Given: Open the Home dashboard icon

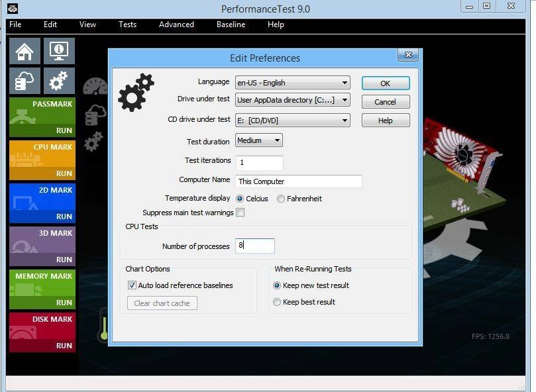Looking at the screenshot, I should (x=25, y=51).
